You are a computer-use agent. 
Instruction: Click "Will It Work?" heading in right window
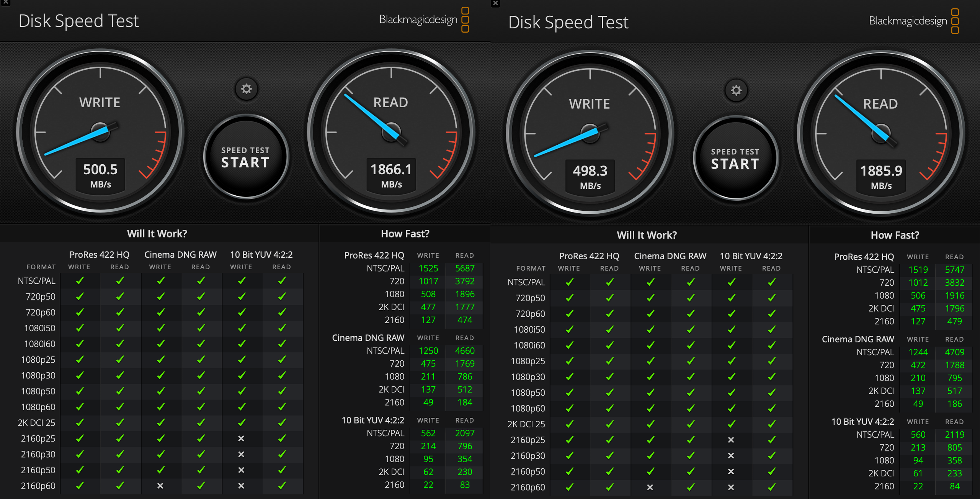(647, 235)
